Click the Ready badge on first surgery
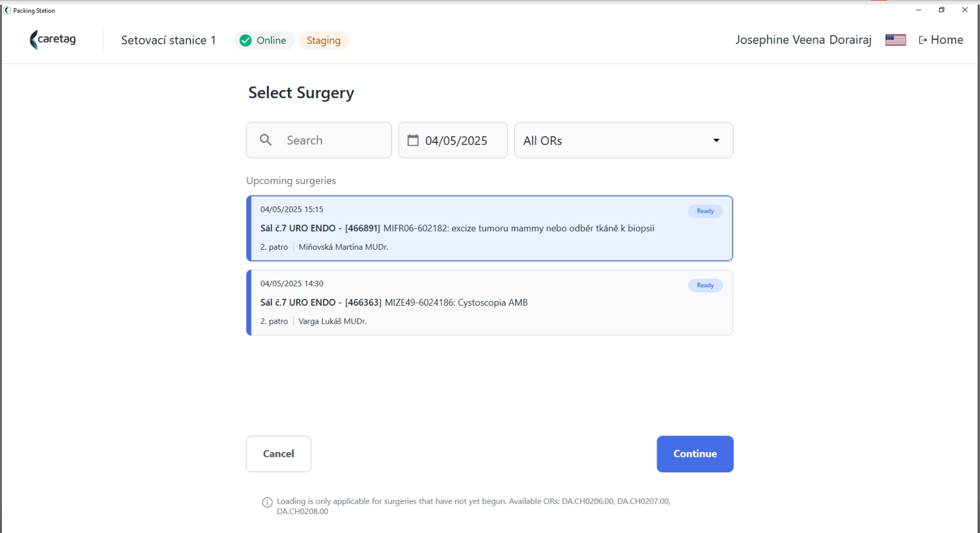This screenshot has height=533, width=980. (x=705, y=211)
